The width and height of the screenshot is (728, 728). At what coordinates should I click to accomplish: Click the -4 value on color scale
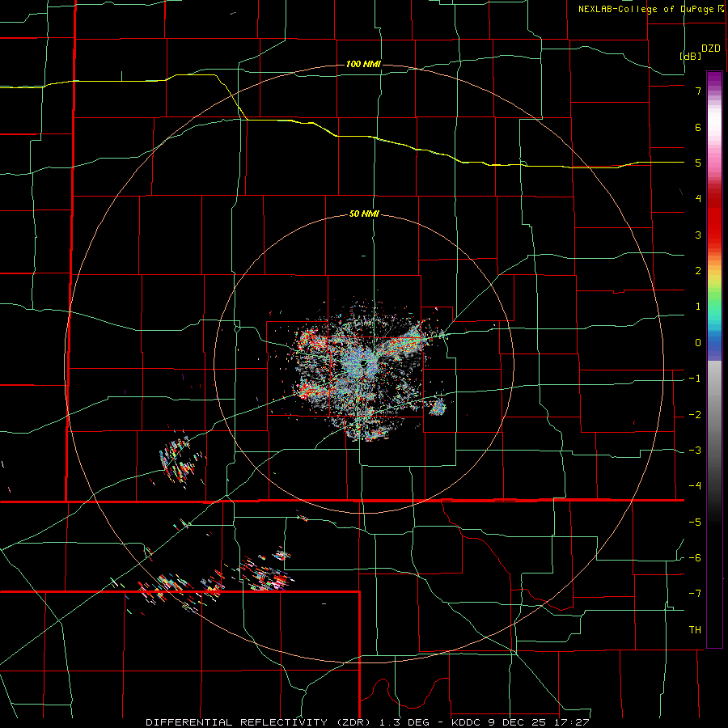pyautogui.click(x=695, y=485)
